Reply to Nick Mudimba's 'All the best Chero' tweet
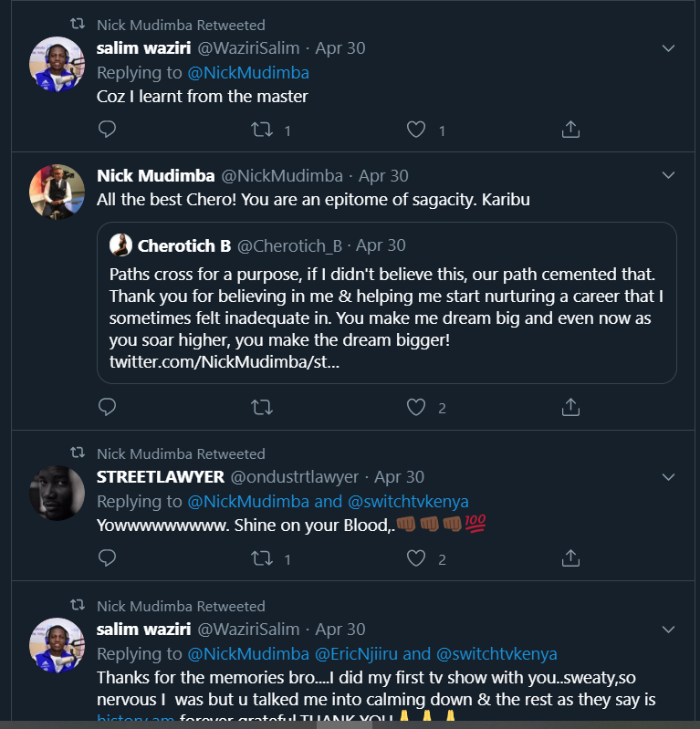This screenshot has width=700, height=729. coord(107,407)
